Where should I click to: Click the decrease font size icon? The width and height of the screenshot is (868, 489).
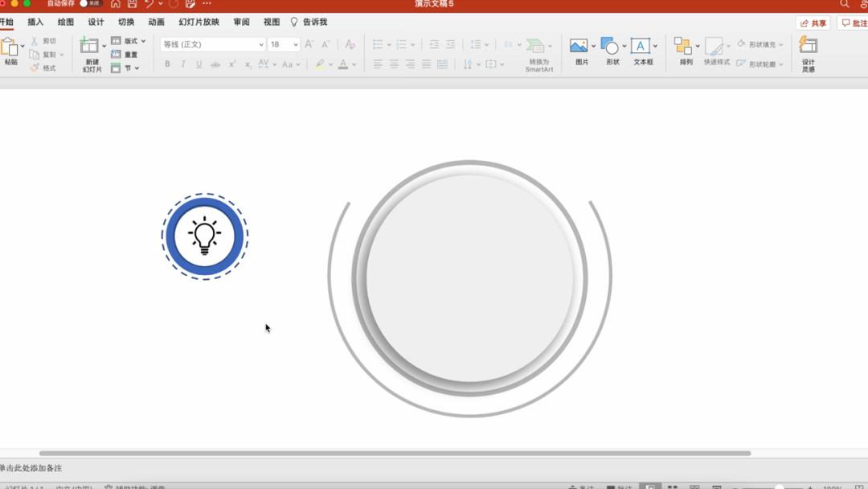pyautogui.click(x=326, y=44)
